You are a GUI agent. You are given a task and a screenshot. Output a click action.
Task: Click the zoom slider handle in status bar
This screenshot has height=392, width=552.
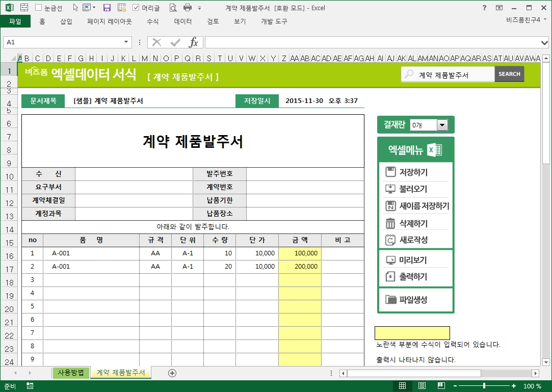coord(484,386)
